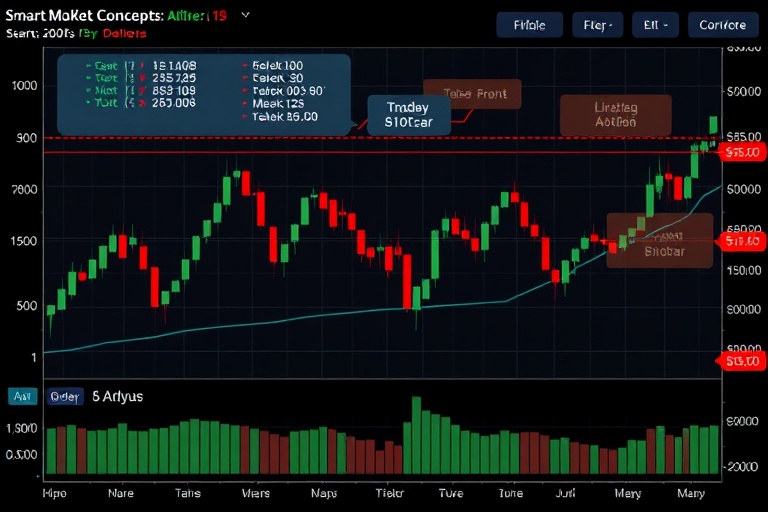The height and width of the screenshot is (512, 768).
Task: Select the Sitobar zone box on the chart
Action: click(659, 241)
